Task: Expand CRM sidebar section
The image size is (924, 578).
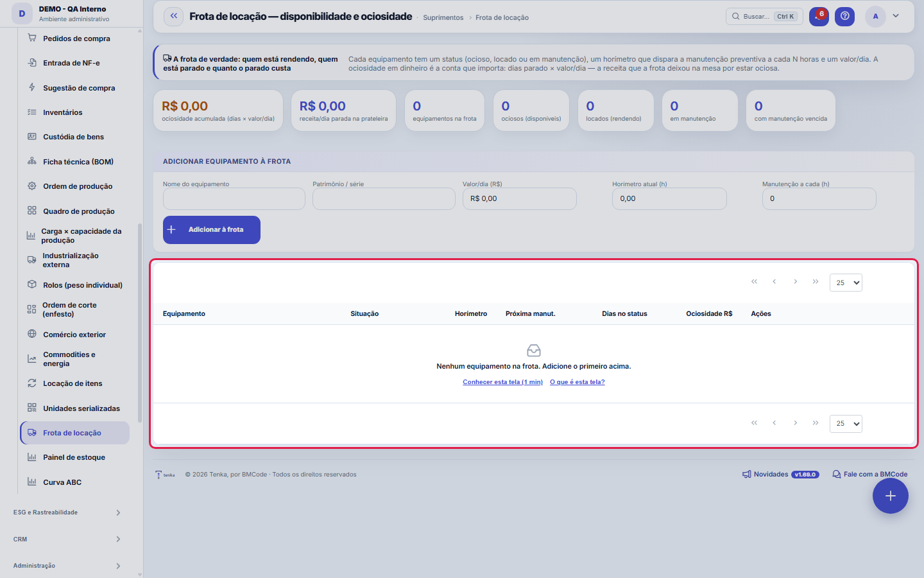Action: click(x=67, y=539)
